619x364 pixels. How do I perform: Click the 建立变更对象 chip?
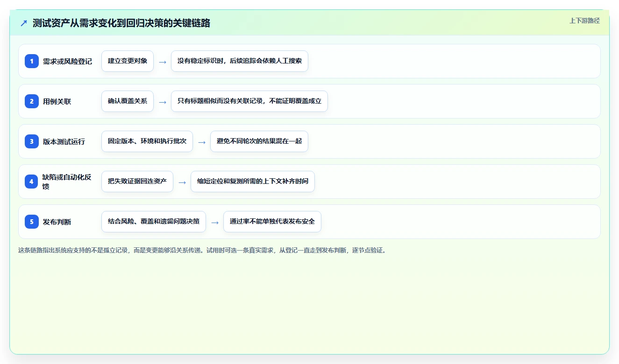coord(128,61)
